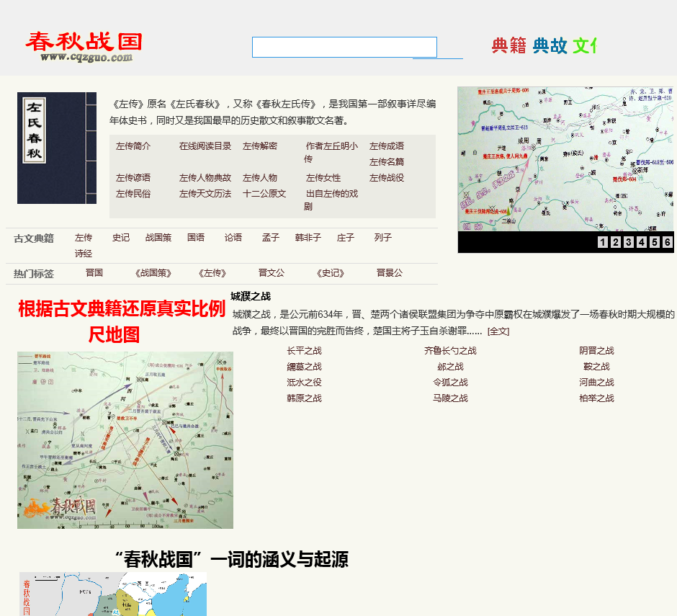
Task: Select 史记 in the 古文典籍 row
Action: point(121,238)
